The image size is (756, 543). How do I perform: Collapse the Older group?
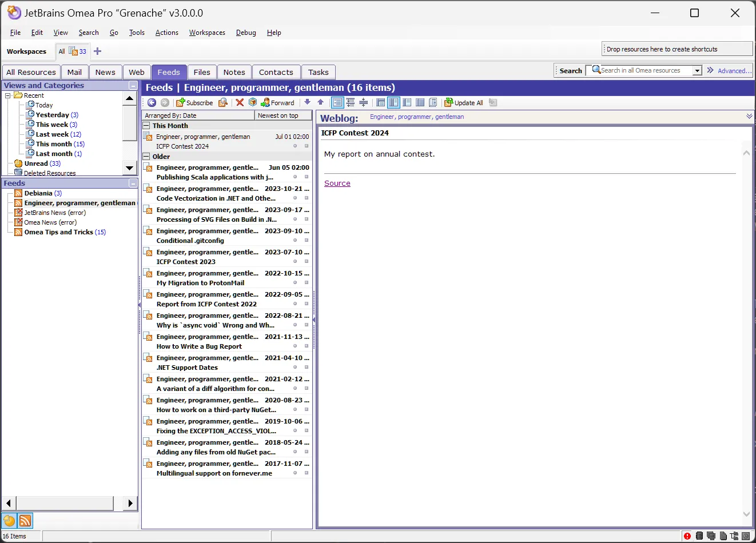tap(147, 157)
